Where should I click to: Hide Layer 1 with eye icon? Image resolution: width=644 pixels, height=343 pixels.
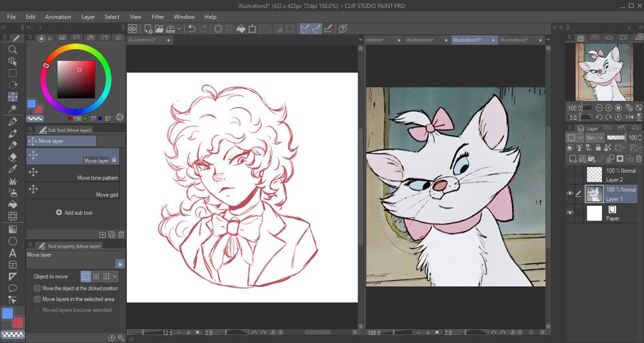tap(570, 193)
